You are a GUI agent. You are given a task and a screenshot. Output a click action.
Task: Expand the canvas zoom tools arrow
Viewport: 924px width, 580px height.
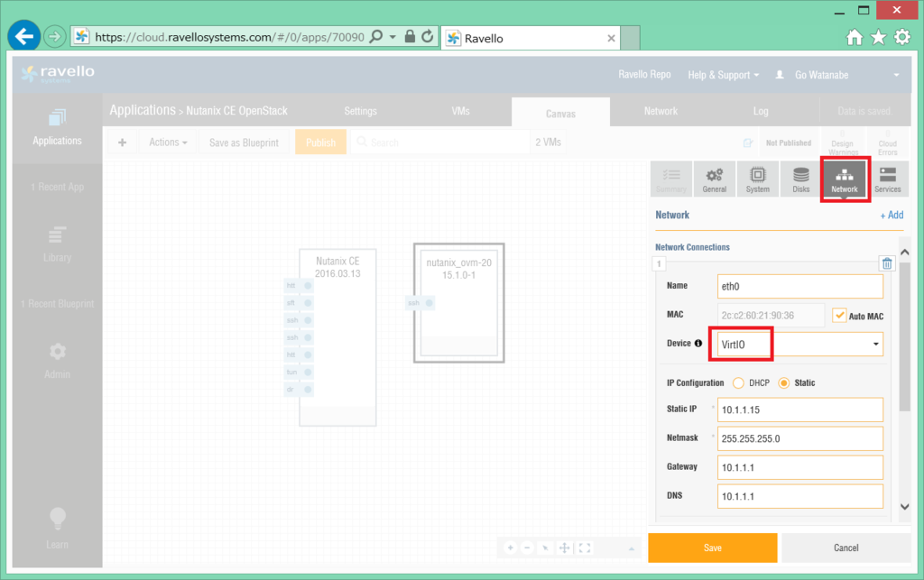click(x=631, y=548)
